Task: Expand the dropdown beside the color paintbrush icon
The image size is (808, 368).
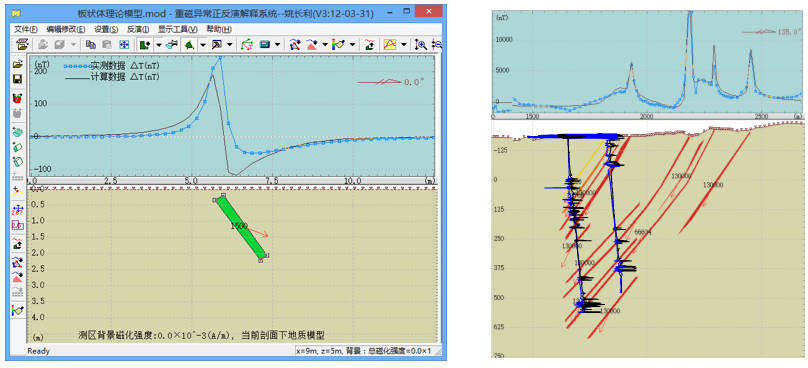Action: click(352, 45)
